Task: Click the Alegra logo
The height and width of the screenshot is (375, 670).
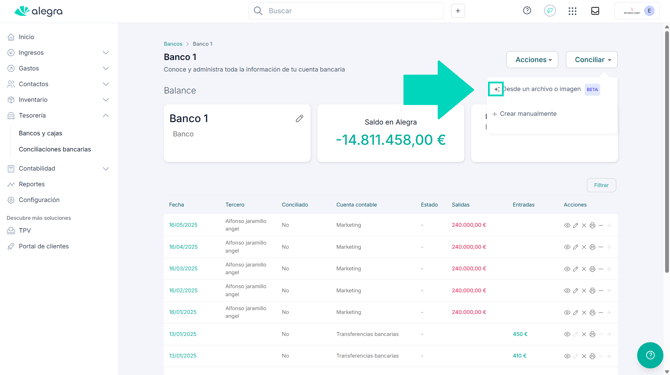Action: 38,11
